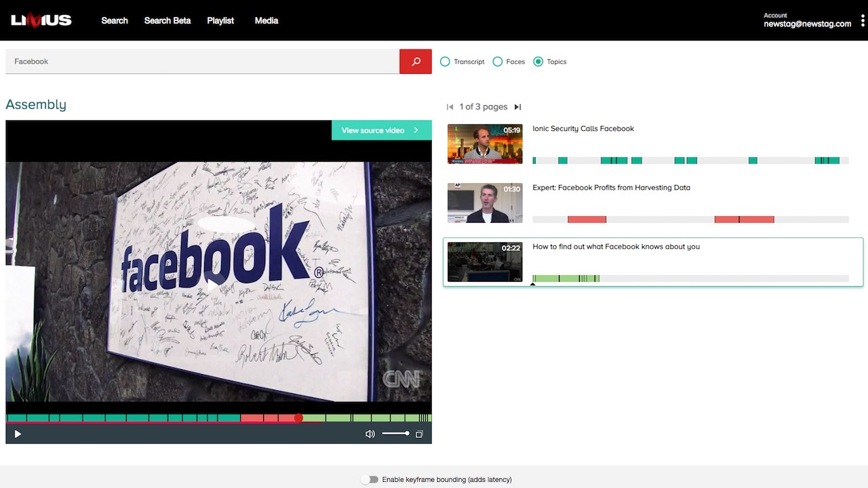
Task: Select the Topics radio button
Action: coord(538,62)
